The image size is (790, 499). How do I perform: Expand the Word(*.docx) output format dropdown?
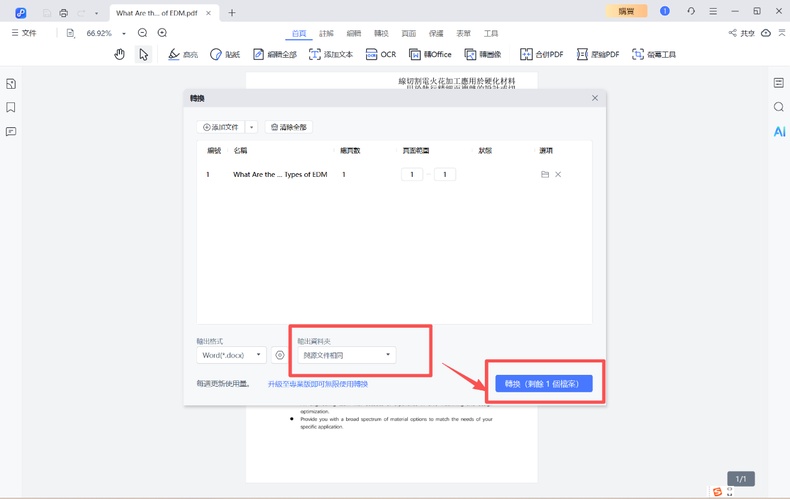pos(231,355)
